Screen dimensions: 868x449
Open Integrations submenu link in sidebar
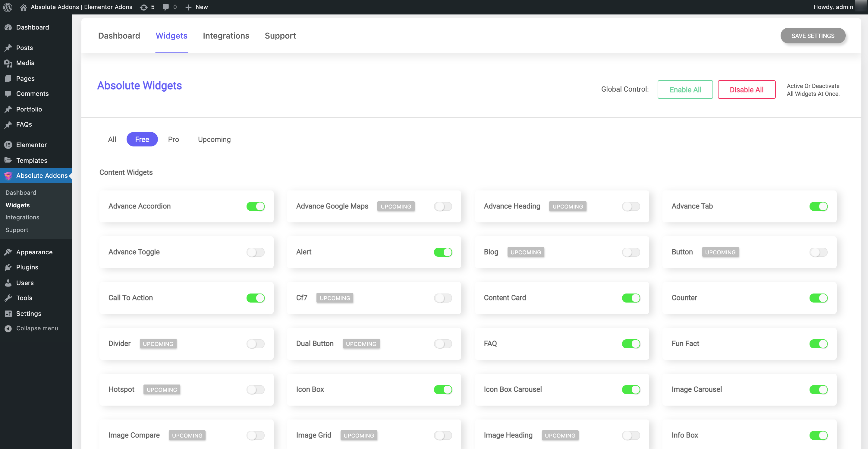22,217
